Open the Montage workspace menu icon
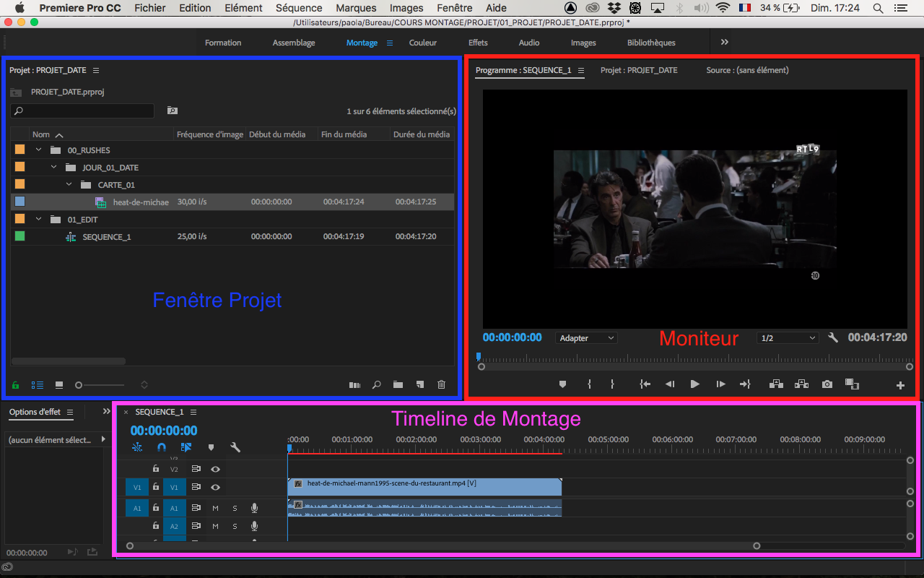The image size is (924, 578). pos(390,43)
